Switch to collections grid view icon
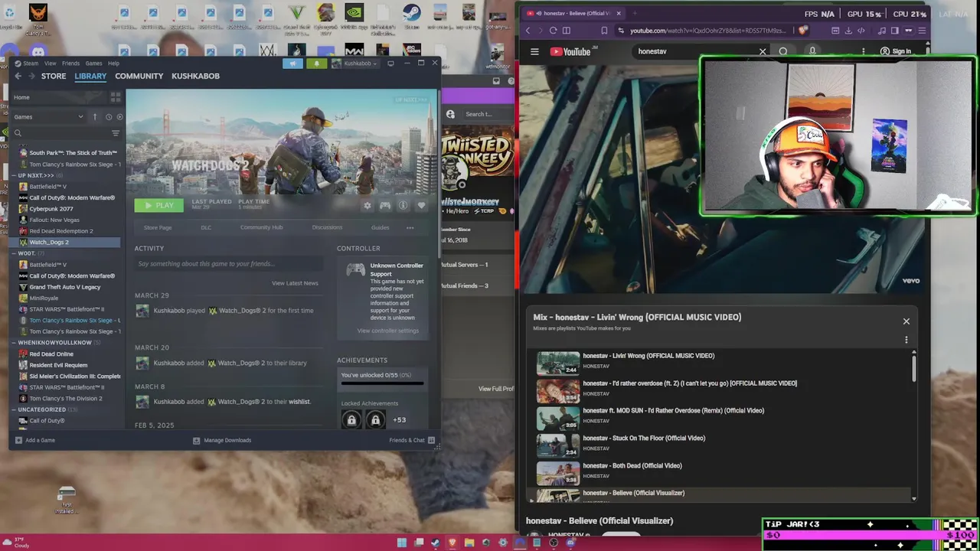Viewport: 980px width, 551px height. pyautogui.click(x=116, y=97)
